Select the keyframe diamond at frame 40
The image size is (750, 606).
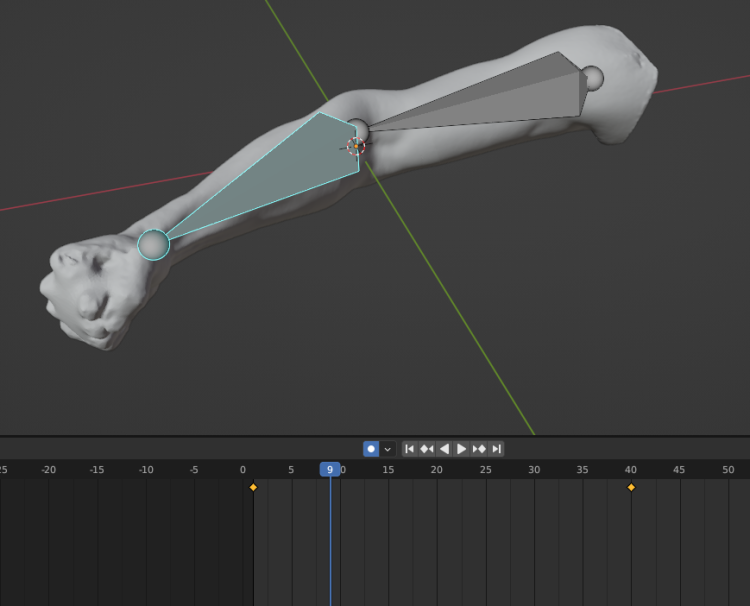[x=631, y=487]
